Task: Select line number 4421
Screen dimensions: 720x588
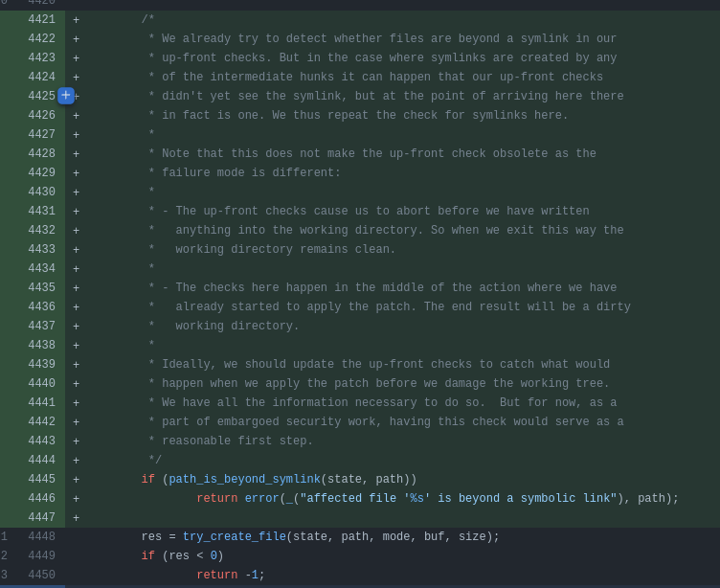Action: (41, 20)
